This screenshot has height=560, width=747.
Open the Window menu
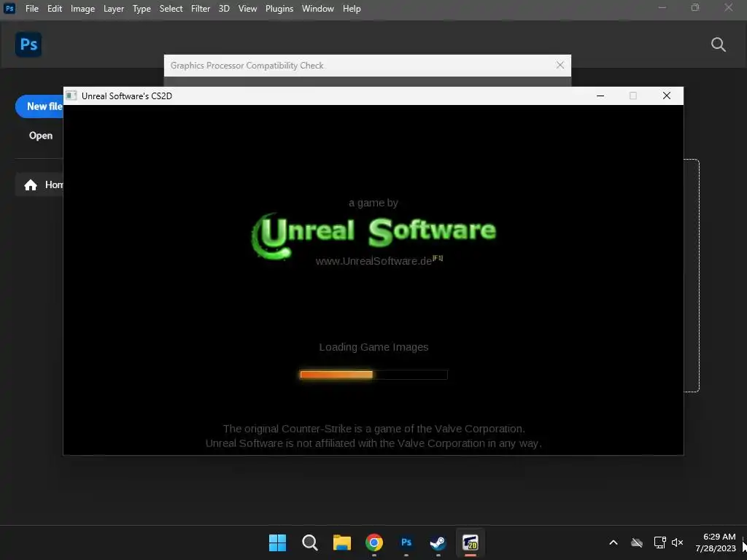(x=318, y=9)
